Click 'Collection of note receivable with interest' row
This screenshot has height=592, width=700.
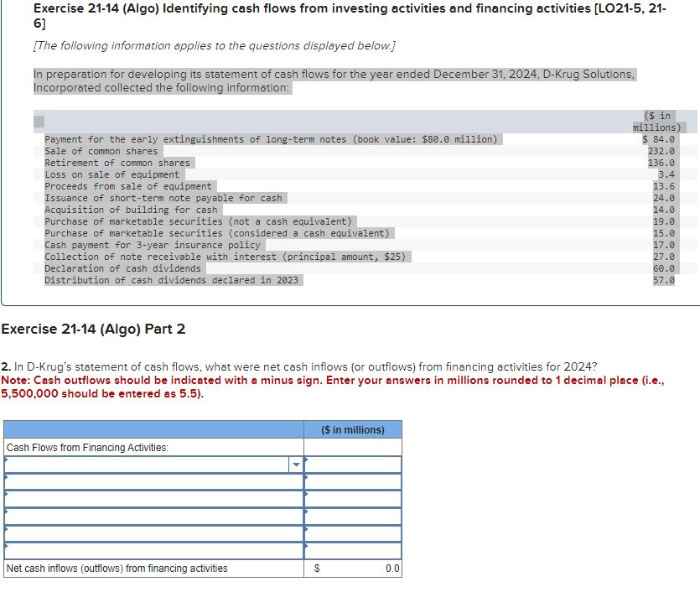(x=225, y=257)
